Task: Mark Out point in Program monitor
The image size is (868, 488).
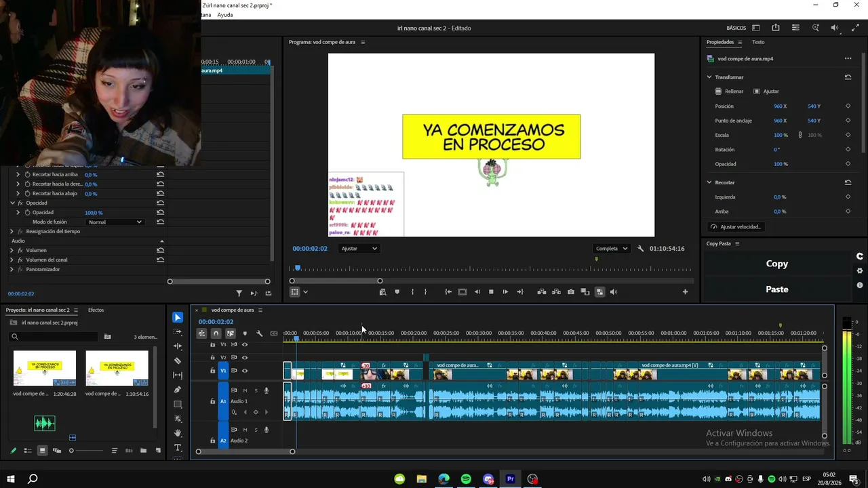Action: pyautogui.click(x=425, y=292)
